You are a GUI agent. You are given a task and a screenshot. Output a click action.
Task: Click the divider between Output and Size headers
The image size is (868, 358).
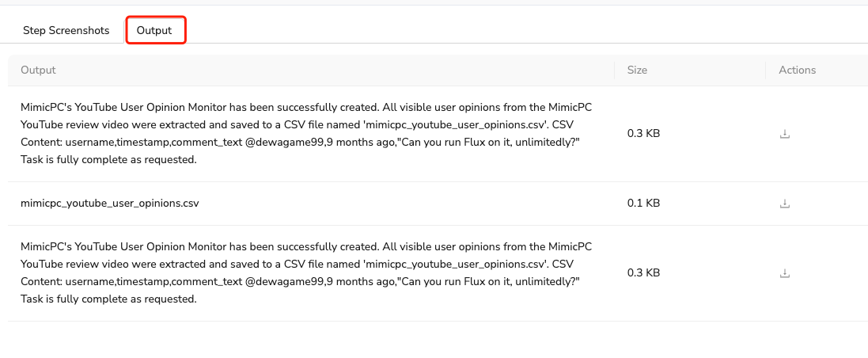tap(615, 70)
